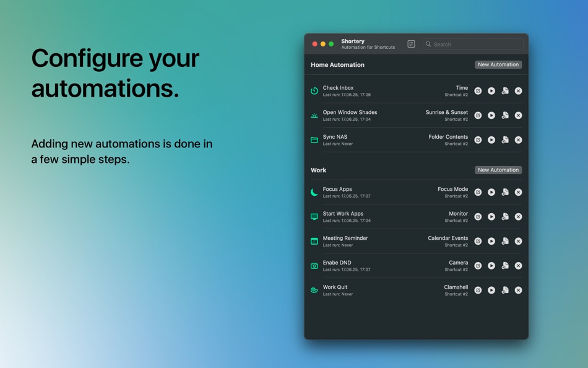Edit the Enabe DND automation
The height and width of the screenshot is (368, 588).
478,266
